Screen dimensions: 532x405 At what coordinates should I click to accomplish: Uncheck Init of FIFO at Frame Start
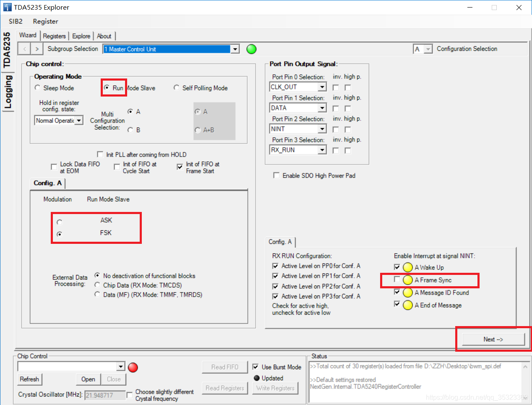pyautogui.click(x=180, y=167)
